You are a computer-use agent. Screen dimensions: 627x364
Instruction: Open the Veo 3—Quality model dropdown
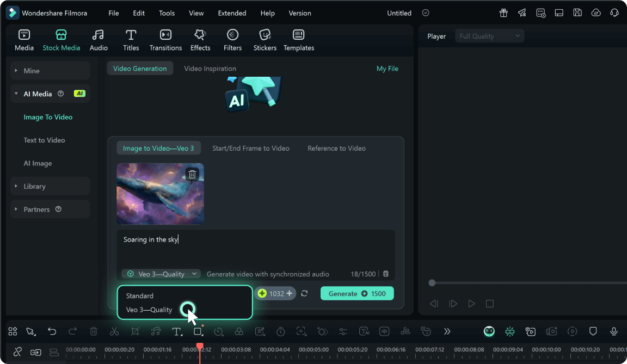(161, 274)
